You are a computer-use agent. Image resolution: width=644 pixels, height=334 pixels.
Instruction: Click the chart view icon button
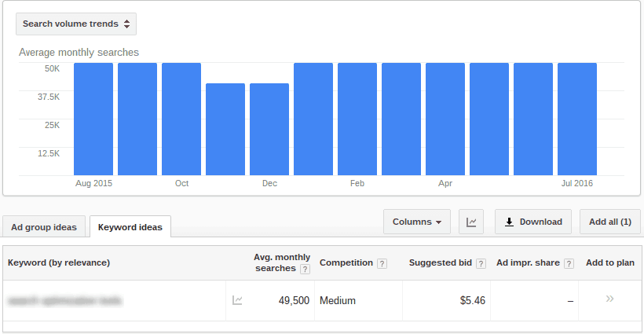tap(471, 222)
